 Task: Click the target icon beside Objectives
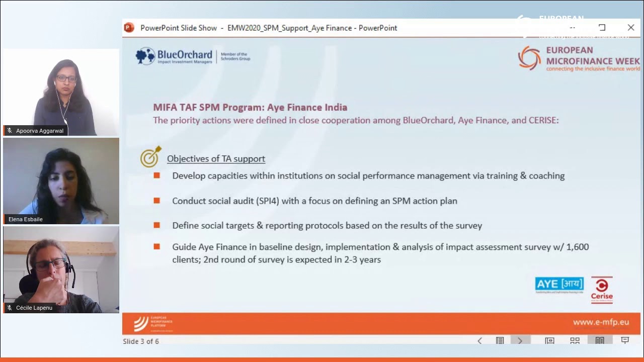[151, 156]
